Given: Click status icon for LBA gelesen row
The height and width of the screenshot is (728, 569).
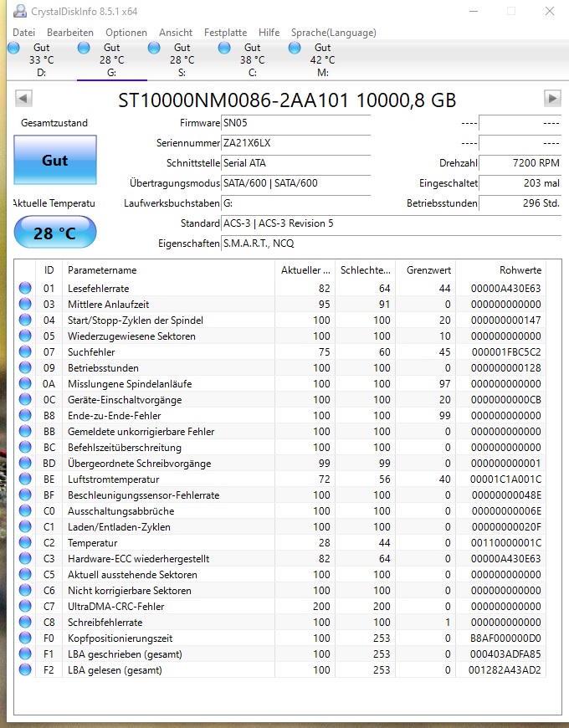Looking at the screenshot, I should (25, 669).
